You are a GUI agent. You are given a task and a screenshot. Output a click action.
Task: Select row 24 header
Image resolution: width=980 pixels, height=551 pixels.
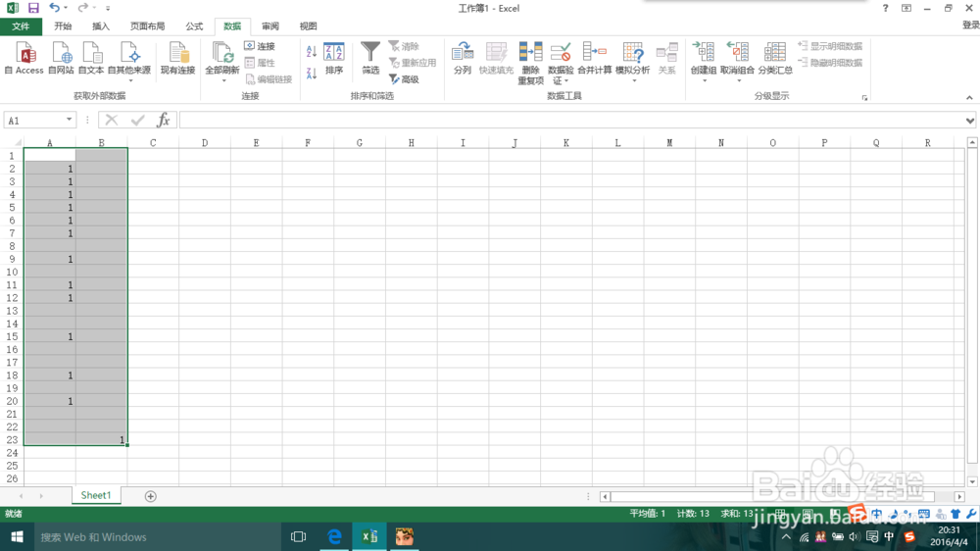(x=12, y=453)
